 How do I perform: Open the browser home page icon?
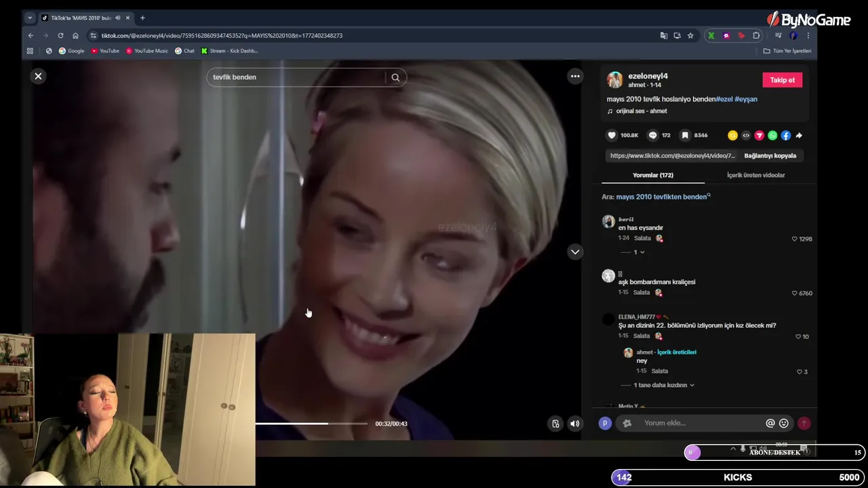pyautogui.click(x=75, y=35)
